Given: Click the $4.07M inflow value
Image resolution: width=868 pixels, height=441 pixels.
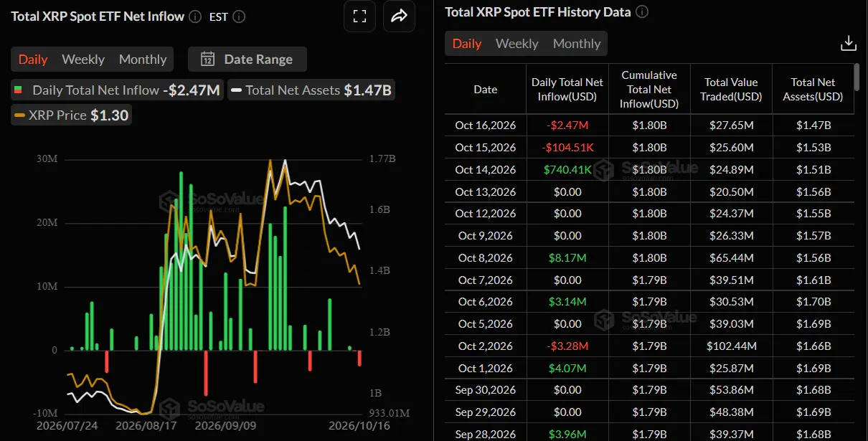Looking at the screenshot, I should pos(567,369).
